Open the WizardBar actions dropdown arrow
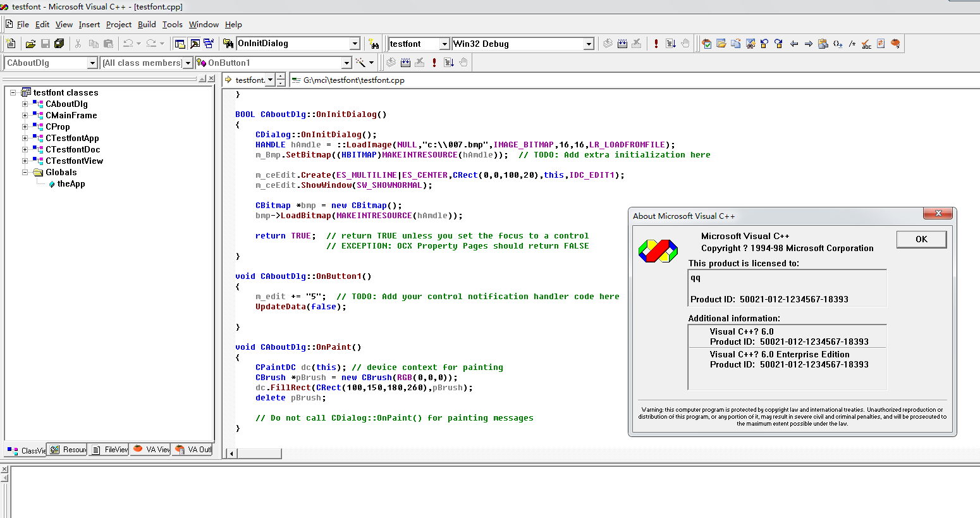 click(372, 63)
